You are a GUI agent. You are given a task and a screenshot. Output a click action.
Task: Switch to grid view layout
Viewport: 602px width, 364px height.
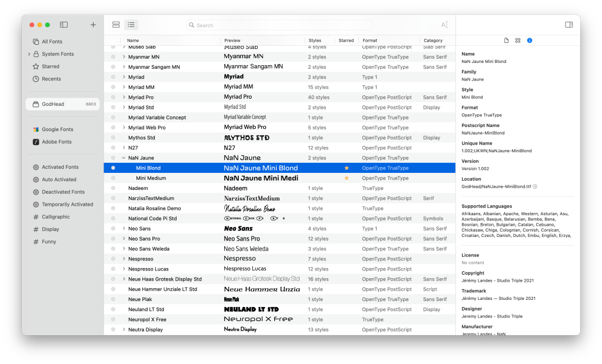pyautogui.click(x=116, y=25)
